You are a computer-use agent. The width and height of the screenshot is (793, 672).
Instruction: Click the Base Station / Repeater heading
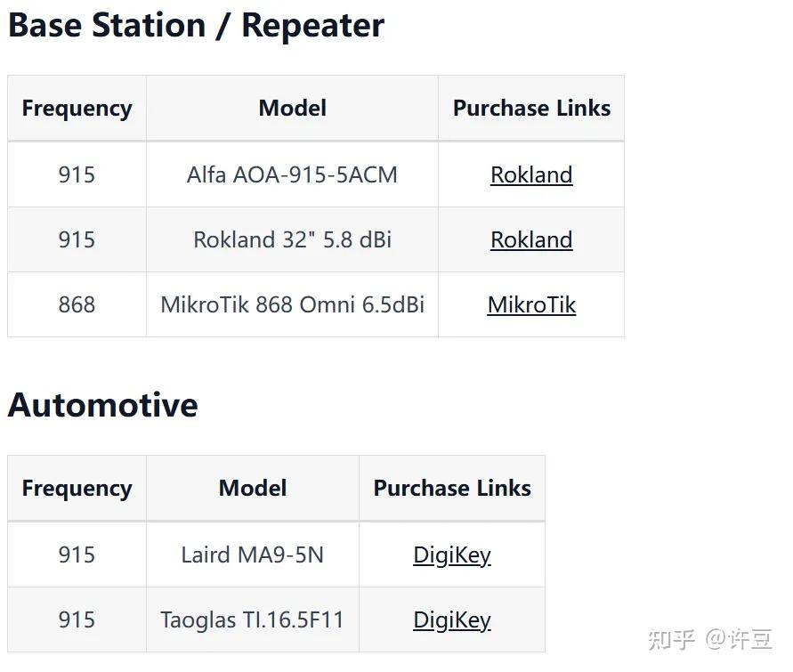coord(196,25)
